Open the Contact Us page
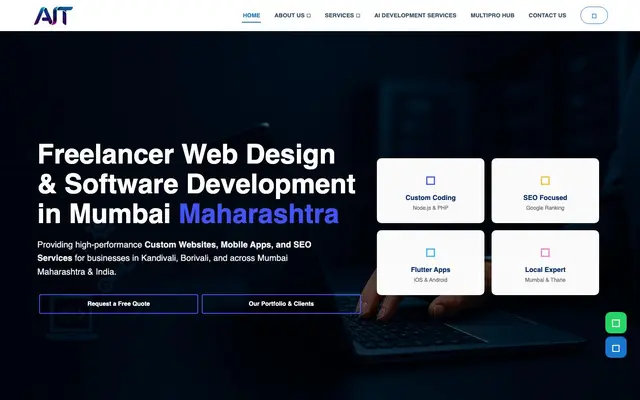This screenshot has height=400, width=640. point(547,16)
